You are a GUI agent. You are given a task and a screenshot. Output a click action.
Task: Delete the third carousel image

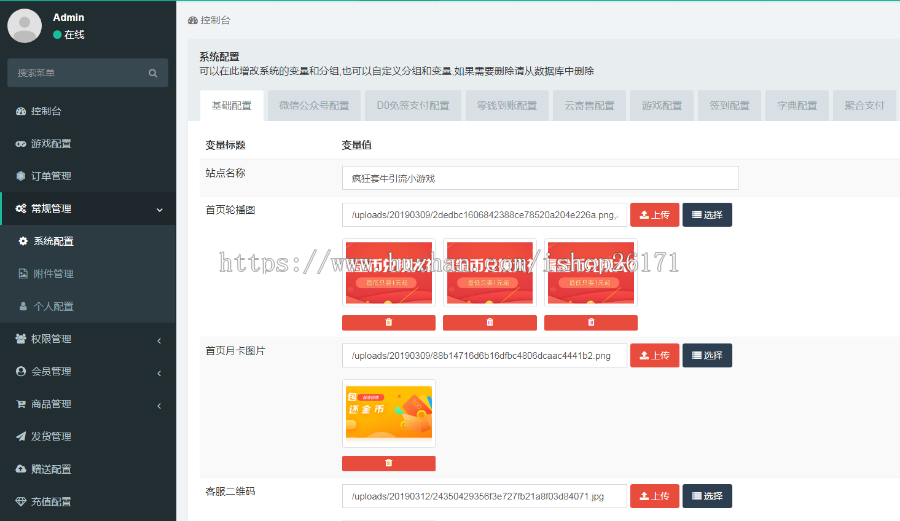coord(591,322)
